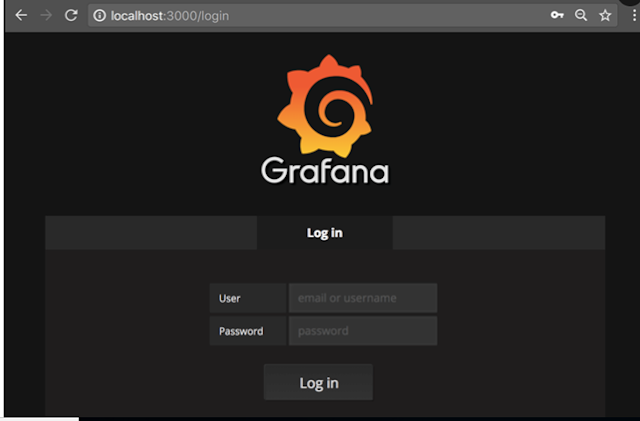Click the Password field label

(248, 331)
